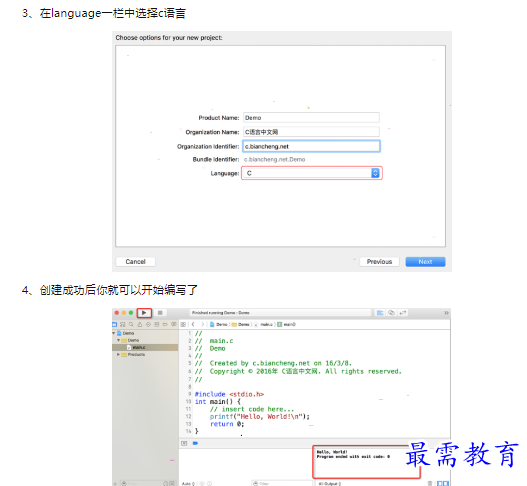The image size is (527, 486).
Task: Open the test navigator icon
Action: [148, 324]
